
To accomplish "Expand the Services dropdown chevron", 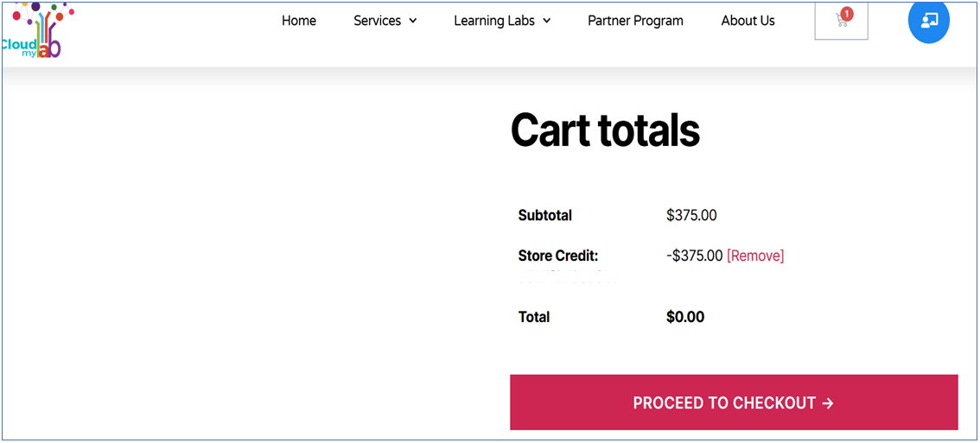I will coord(413,21).
